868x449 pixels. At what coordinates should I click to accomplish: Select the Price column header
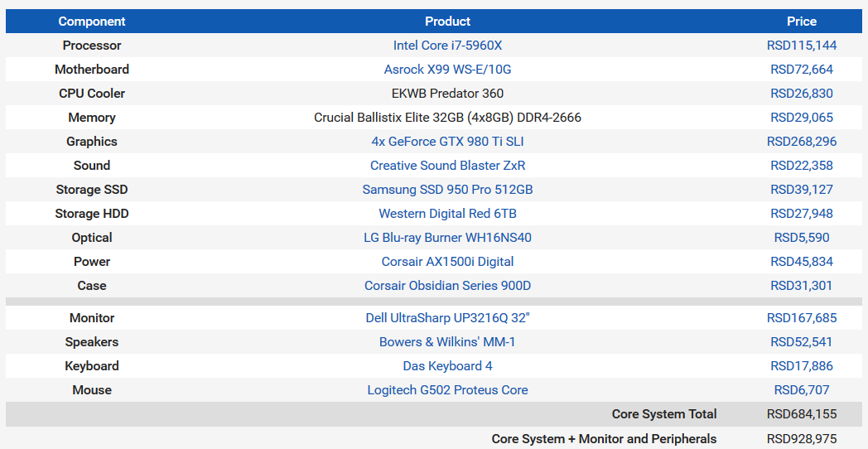click(x=802, y=21)
